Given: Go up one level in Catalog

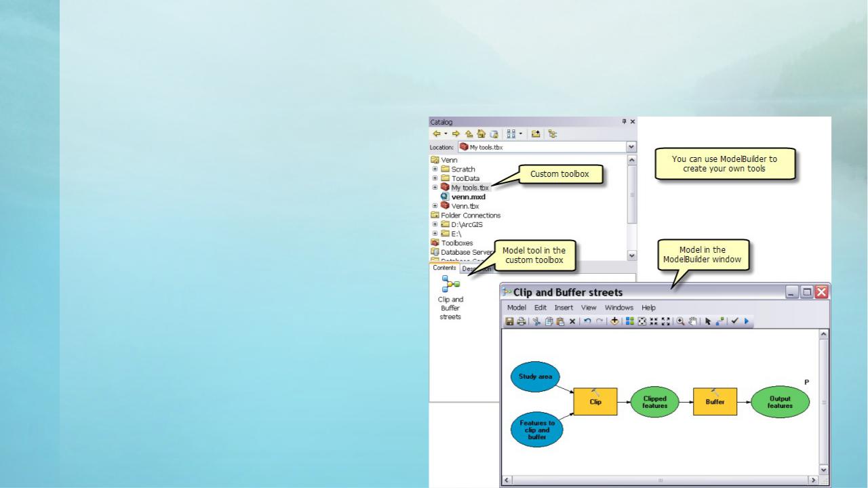Looking at the screenshot, I should coord(469,134).
